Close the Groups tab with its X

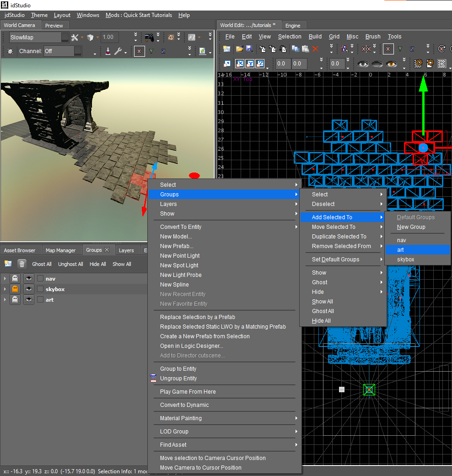[x=107, y=249]
